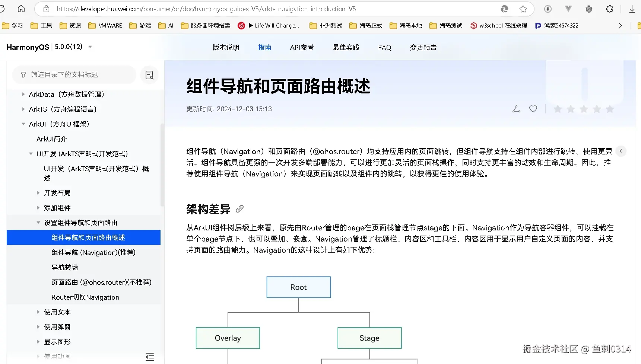Expand the 使用文本 tree node
The height and width of the screenshot is (364, 641).
click(38, 312)
